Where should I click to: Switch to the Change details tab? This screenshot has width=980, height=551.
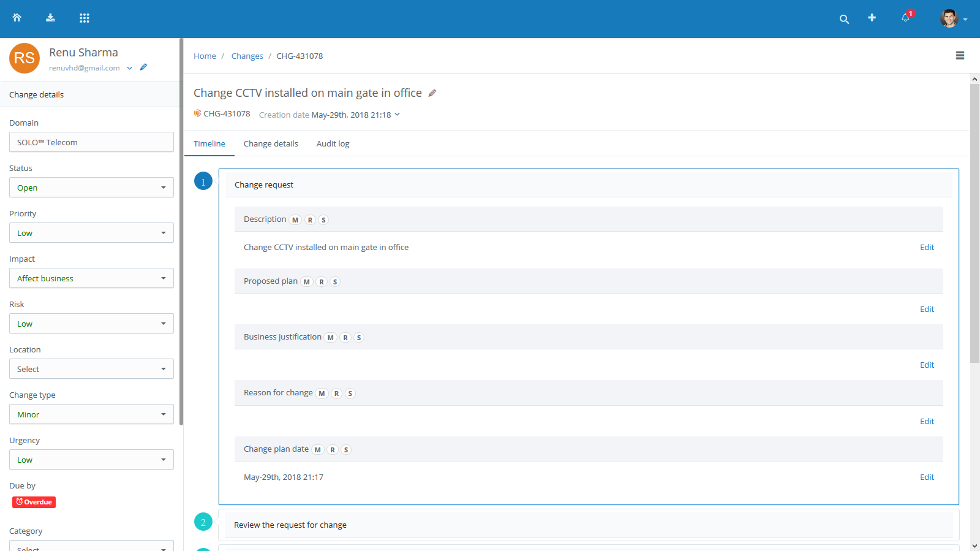coord(271,143)
